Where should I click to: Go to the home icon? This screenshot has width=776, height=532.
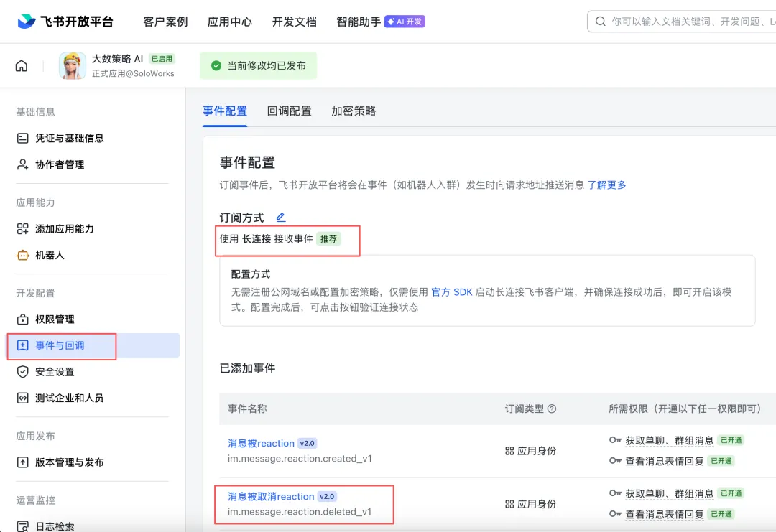[22, 65]
